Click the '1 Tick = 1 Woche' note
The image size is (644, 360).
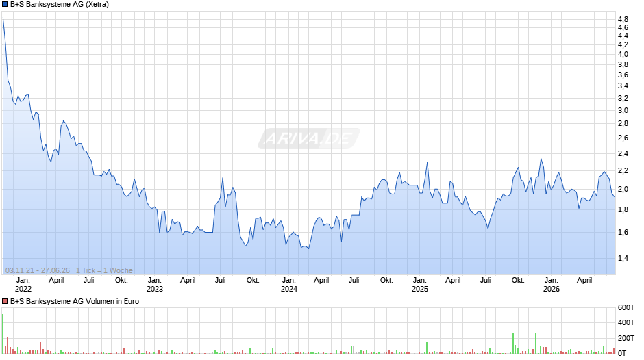point(104,270)
